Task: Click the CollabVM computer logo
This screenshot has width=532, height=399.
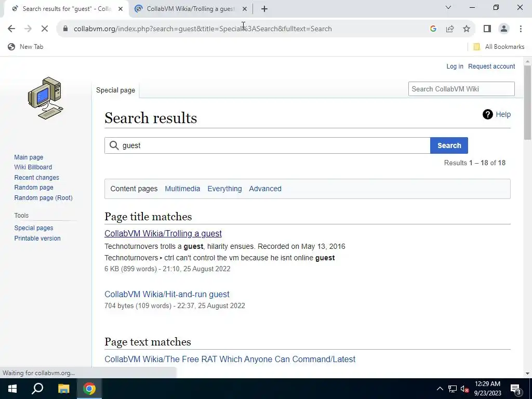Action: point(46,98)
